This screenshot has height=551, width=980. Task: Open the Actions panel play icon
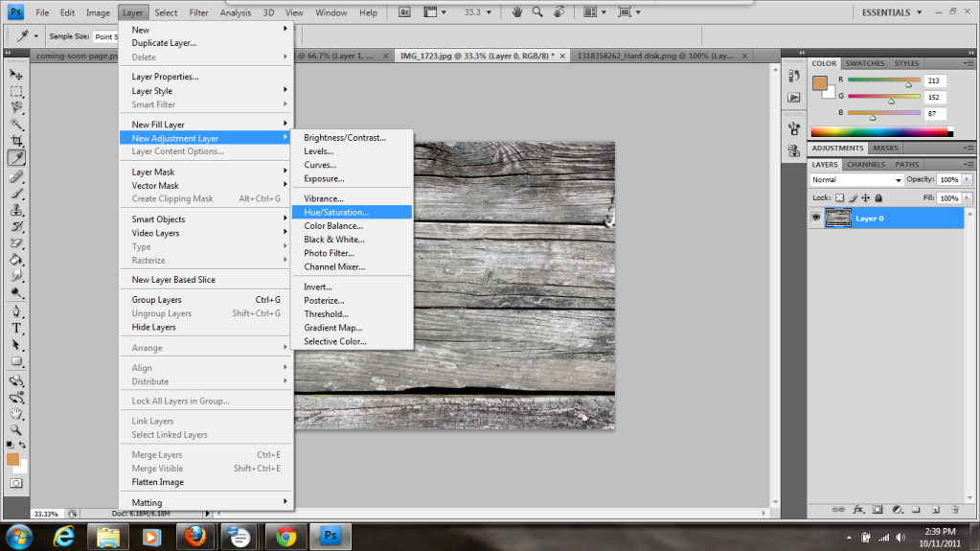point(794,98)
